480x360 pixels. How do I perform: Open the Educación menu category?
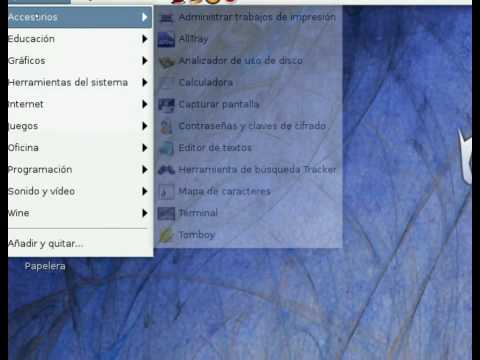(x=80, y=39)
